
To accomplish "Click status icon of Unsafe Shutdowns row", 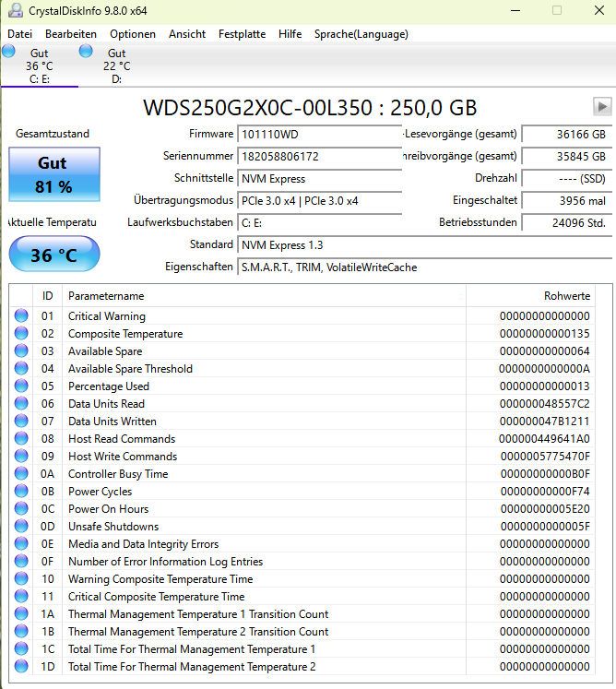I will [x=21, y=526].
